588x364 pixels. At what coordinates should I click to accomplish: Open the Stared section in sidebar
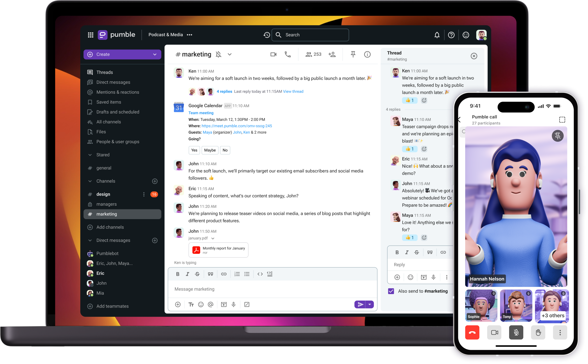[103, 154]
